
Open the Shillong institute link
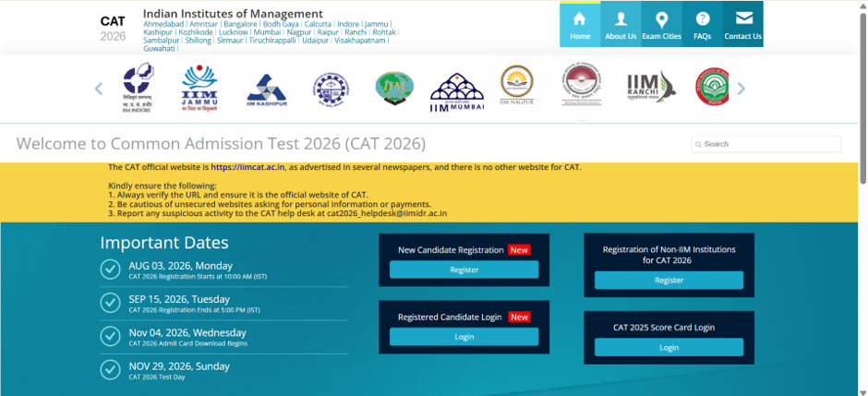[199, 41]
